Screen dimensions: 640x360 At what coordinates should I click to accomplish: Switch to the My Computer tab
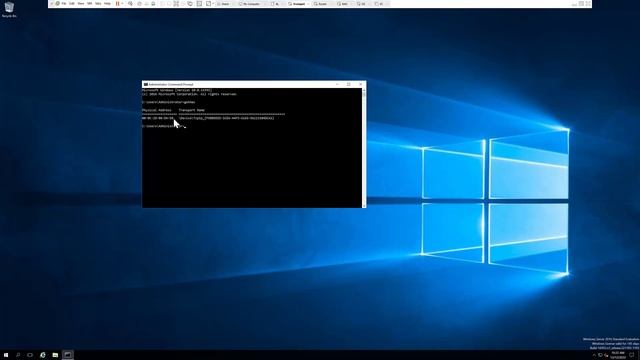coord(251,4)
